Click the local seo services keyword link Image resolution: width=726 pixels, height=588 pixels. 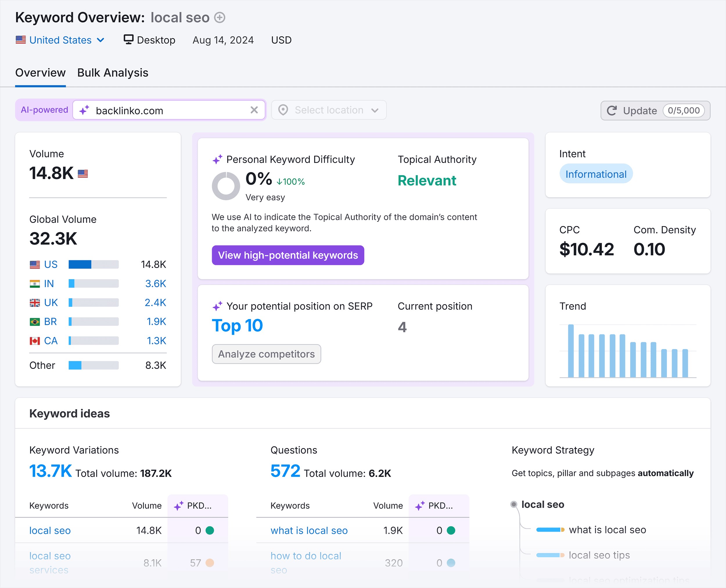(x=50, y=563)
